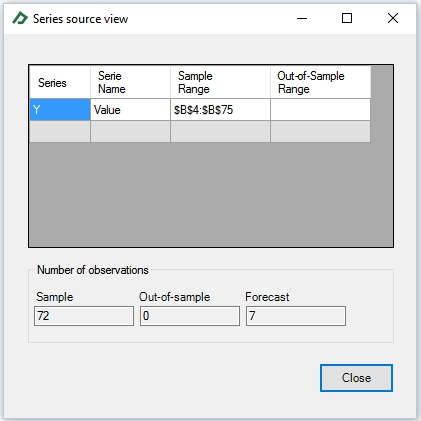Close the window with the X icon
The height and width of the screenshot is (421, 421).
[393, 18]
